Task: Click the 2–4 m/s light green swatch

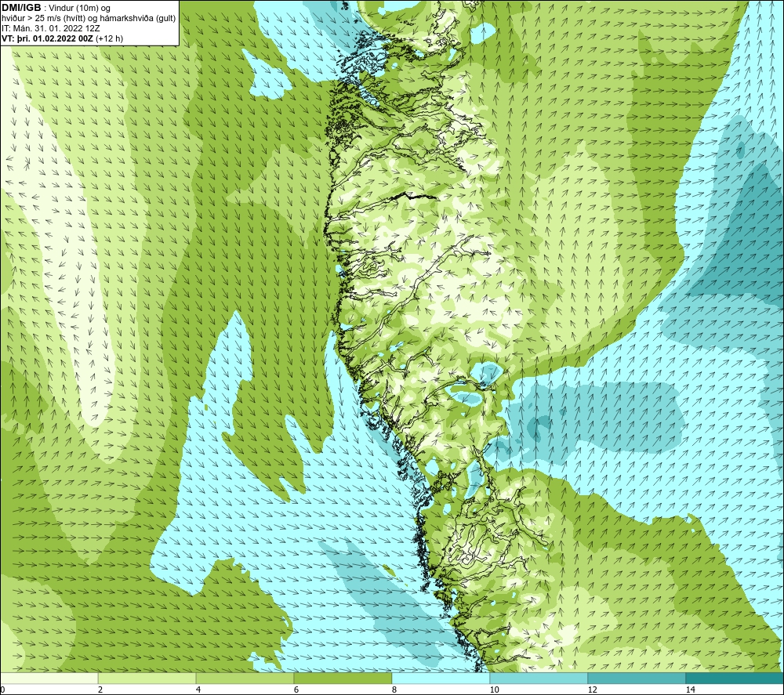Action: (x=147, y=678)
